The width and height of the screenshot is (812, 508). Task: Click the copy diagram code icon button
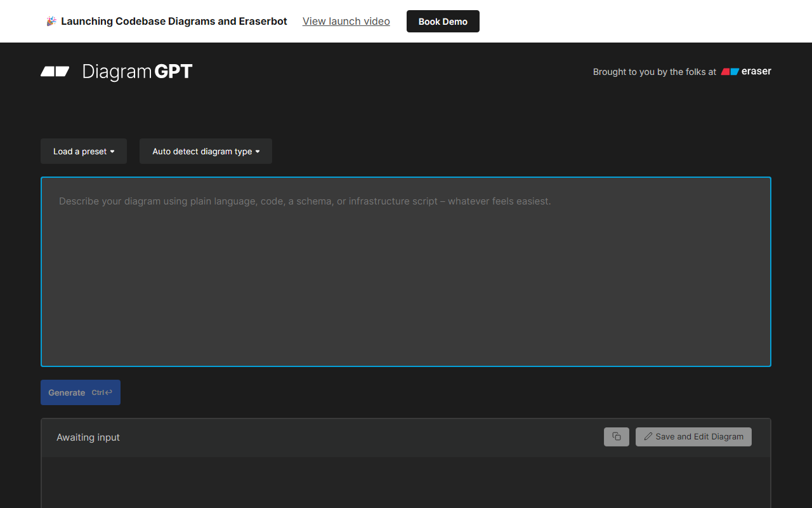click(x=617, y=437)
